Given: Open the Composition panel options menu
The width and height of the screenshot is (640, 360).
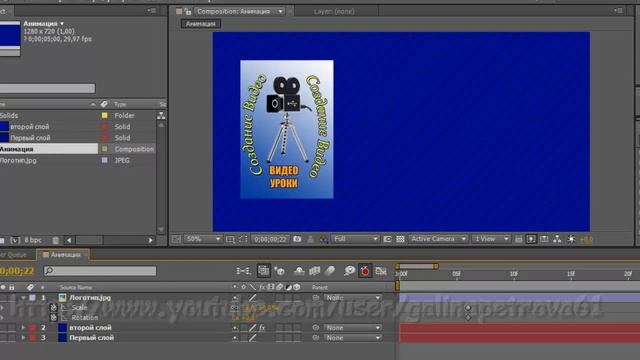Looking at the screenshot, I should point(619,11).
